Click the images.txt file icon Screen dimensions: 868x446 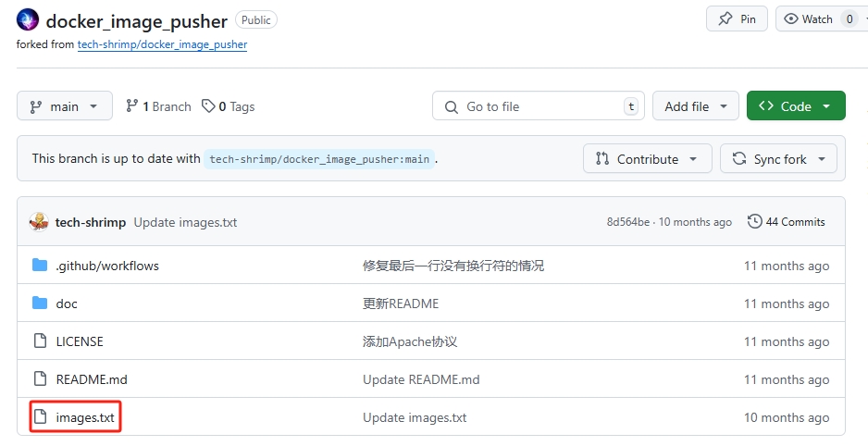point(40,417)
